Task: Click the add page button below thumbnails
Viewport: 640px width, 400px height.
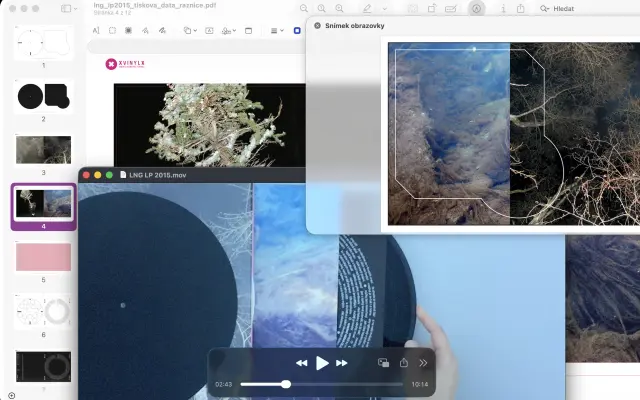Action: (x=11, y=395)
